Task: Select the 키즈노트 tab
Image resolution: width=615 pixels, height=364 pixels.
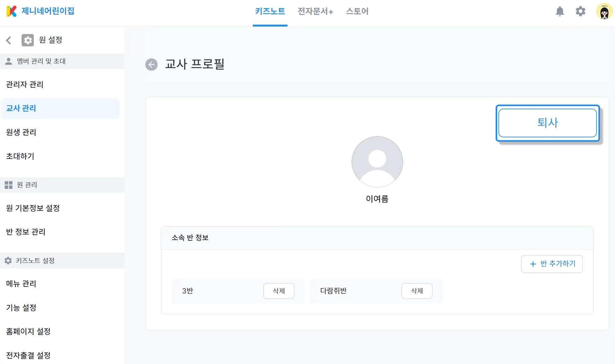Action: [x=270, y=12]
